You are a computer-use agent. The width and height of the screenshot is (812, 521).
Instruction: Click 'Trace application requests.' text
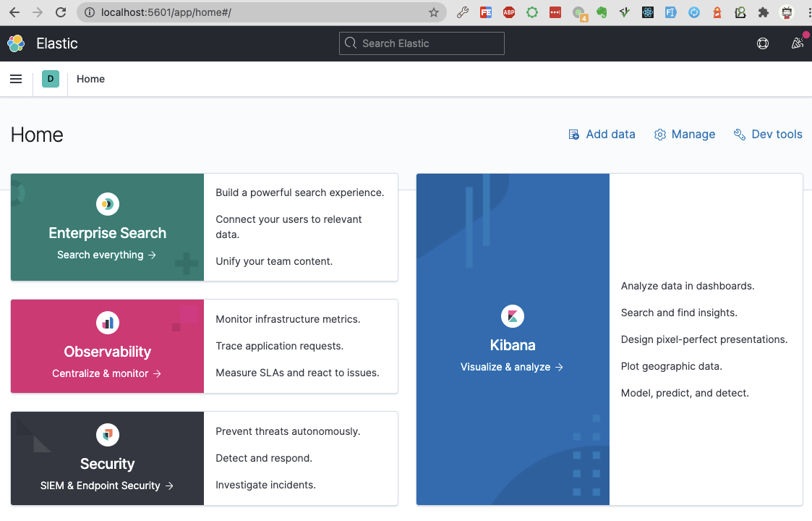[x=280, y=347]
